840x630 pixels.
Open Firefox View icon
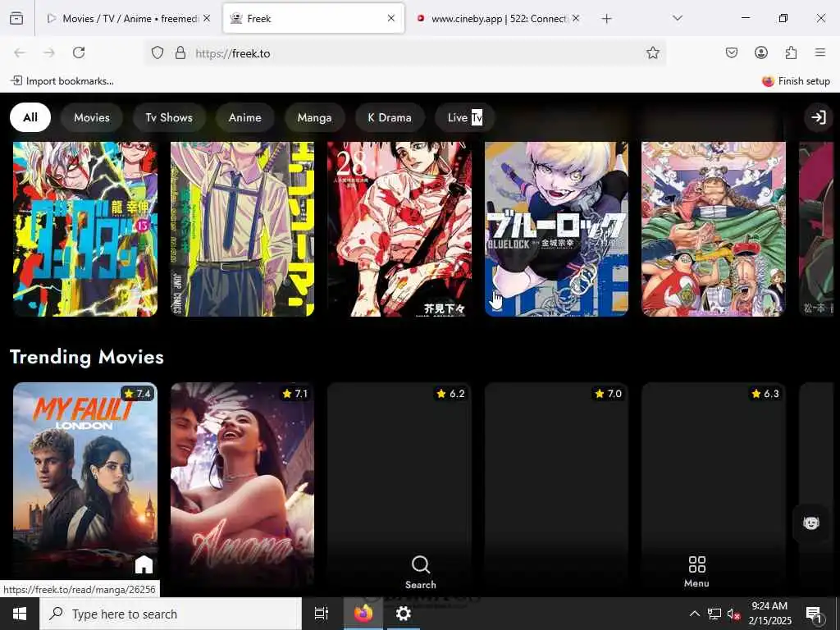point(16,18)
